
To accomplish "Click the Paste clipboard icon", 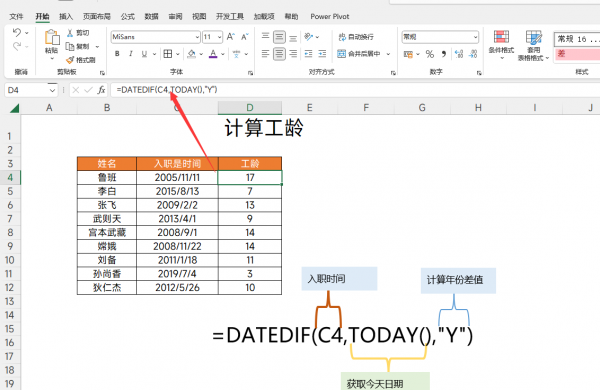I will [x=52, y=38].
